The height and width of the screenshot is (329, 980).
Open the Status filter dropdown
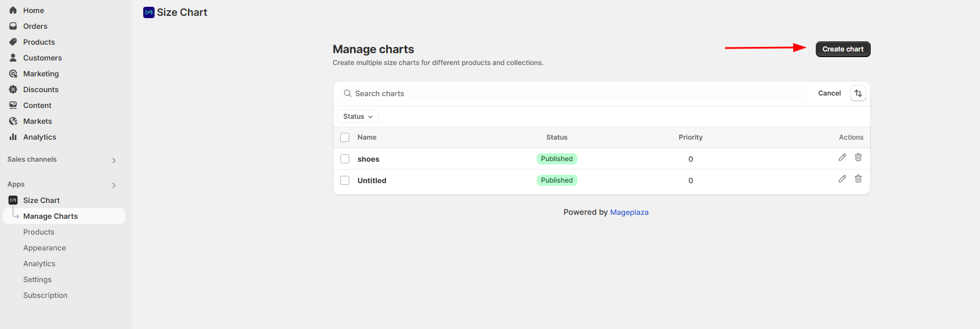coord(358,116)
